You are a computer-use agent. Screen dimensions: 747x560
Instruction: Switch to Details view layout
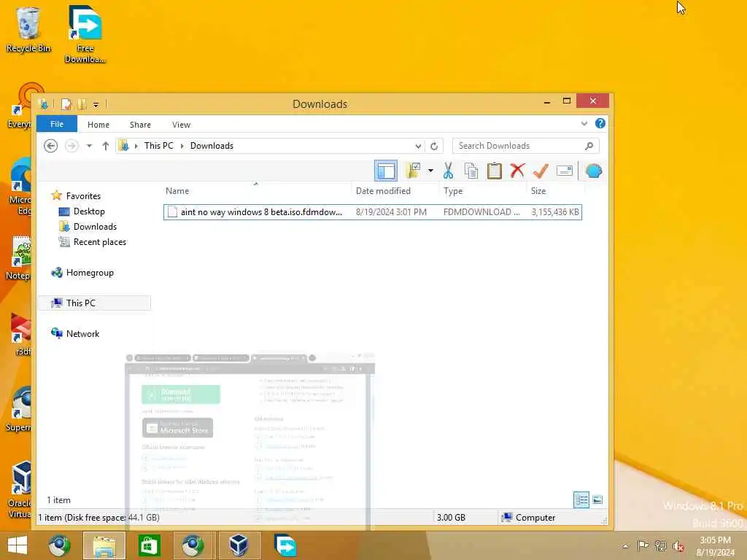pos(581,499)
